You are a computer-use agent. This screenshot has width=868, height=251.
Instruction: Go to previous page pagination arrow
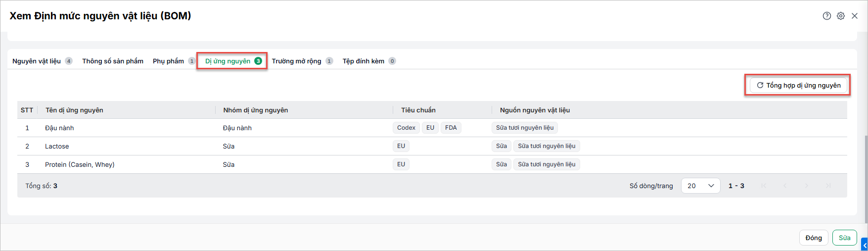(785, 186)
